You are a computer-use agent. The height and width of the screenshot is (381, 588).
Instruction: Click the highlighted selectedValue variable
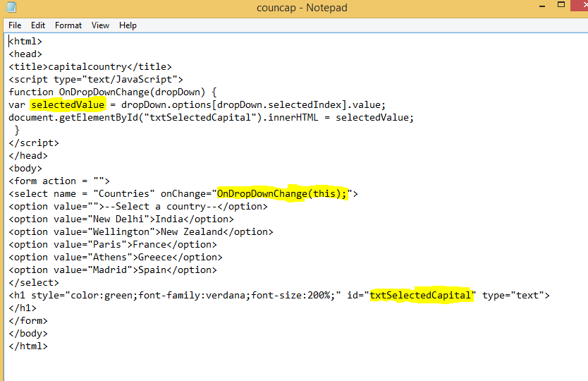point(68,104)
